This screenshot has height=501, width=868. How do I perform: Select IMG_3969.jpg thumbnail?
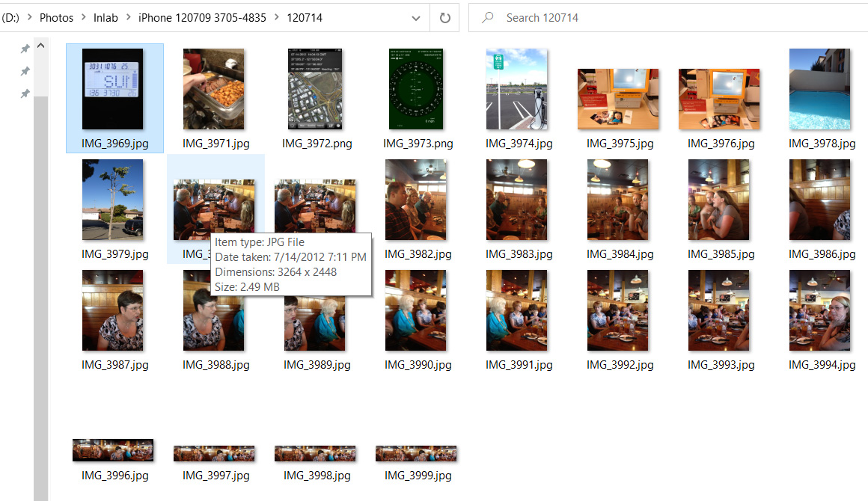tap(112, 89)
